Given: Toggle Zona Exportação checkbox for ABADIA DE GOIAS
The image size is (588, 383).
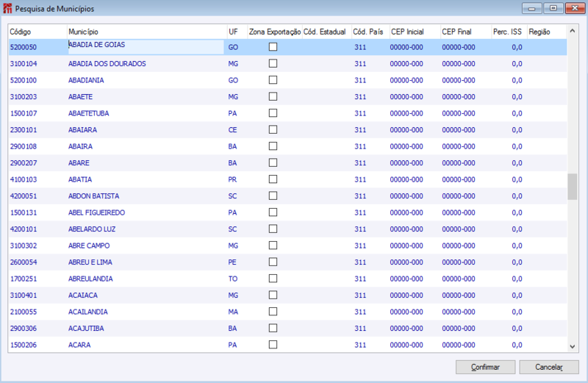Looking at the screenshot, I should (x=273, y=47).
